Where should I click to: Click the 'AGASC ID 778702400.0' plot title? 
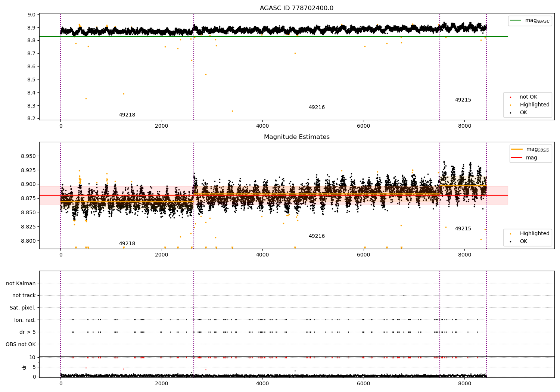(x=296, y=8)
